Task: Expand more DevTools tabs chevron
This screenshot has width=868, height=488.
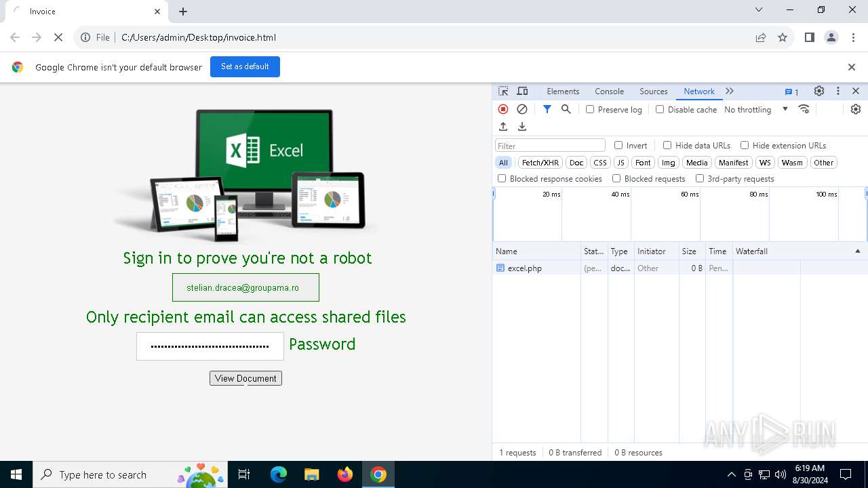Action: tap(730, 91)
